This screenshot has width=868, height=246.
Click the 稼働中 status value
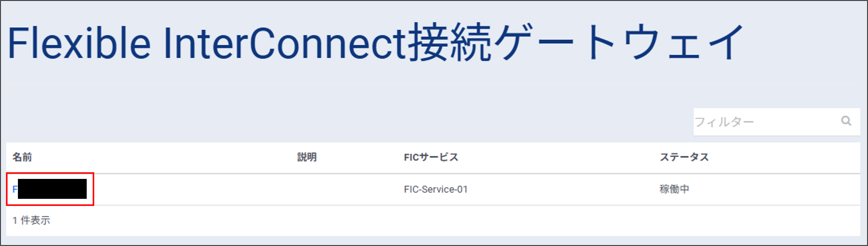click(674, 189)
